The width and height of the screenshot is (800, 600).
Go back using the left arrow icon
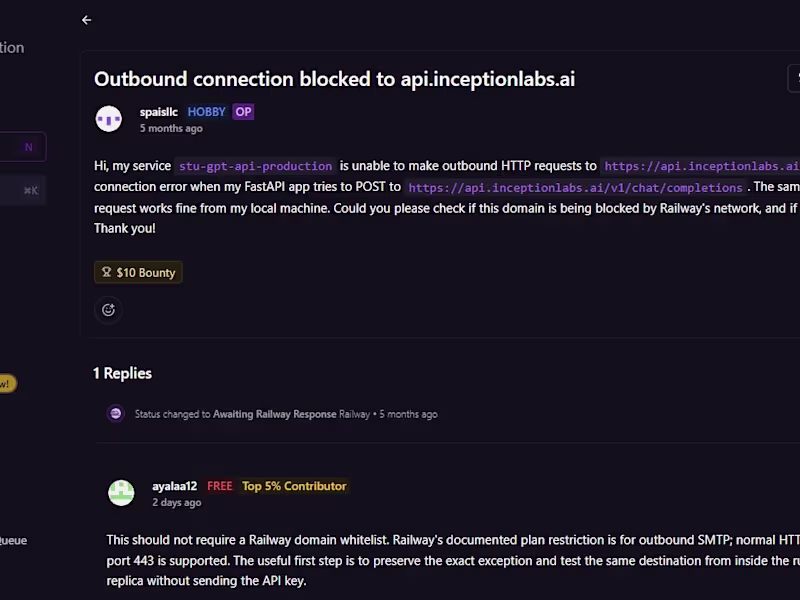pyautogui.click(x=87, y=20)
